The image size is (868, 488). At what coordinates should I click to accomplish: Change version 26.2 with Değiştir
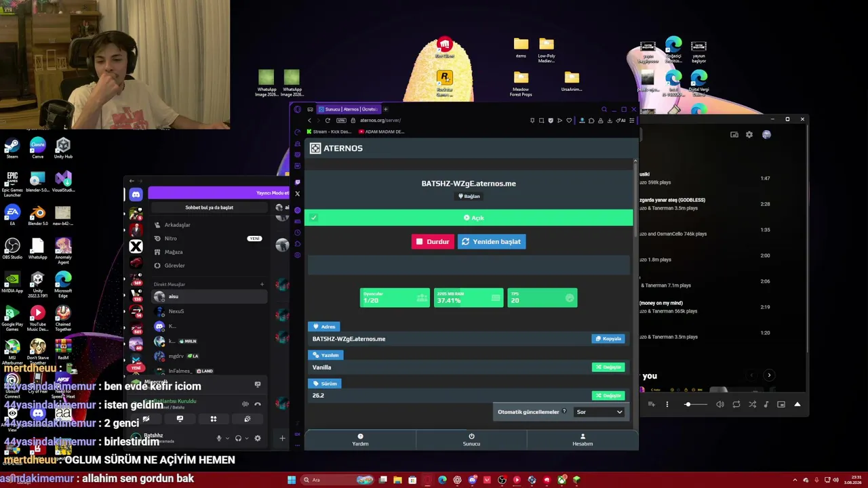[x=608, y=395]
